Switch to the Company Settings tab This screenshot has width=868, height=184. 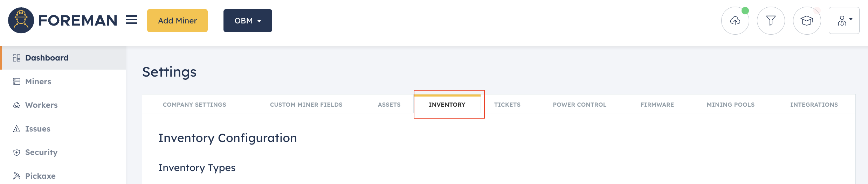tap(194, 105)
